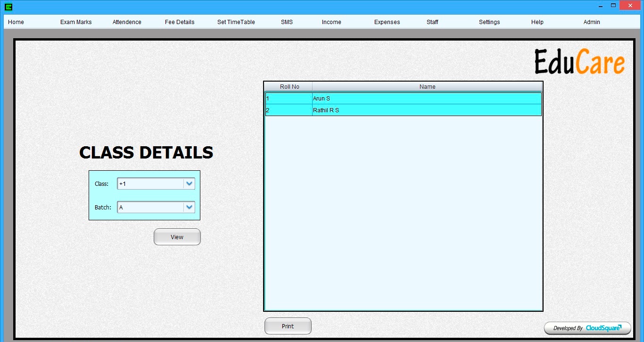This screenshot has height=342, width=644.
Task: Select the Arun S name cell
Action: point(427,99)
